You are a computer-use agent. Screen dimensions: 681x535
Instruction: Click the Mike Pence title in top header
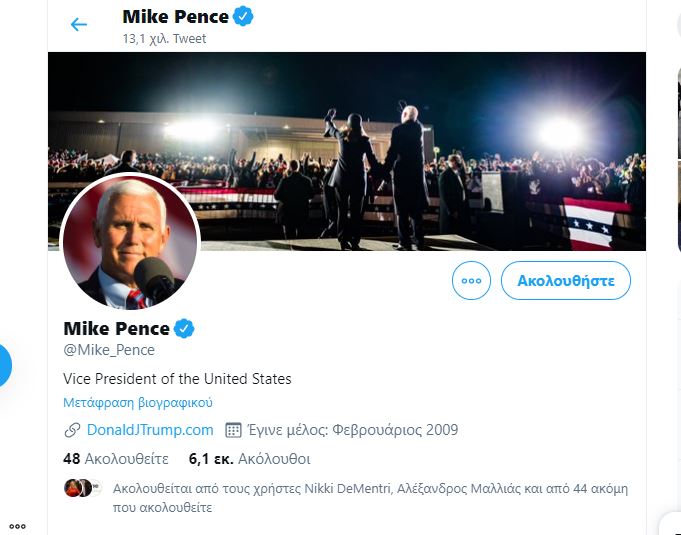tap(175, 16)
